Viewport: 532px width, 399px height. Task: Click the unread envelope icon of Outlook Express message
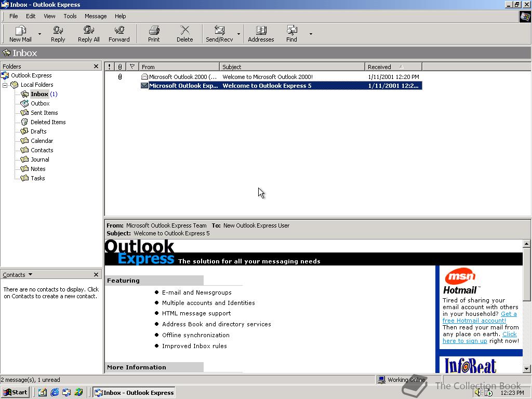144,86
